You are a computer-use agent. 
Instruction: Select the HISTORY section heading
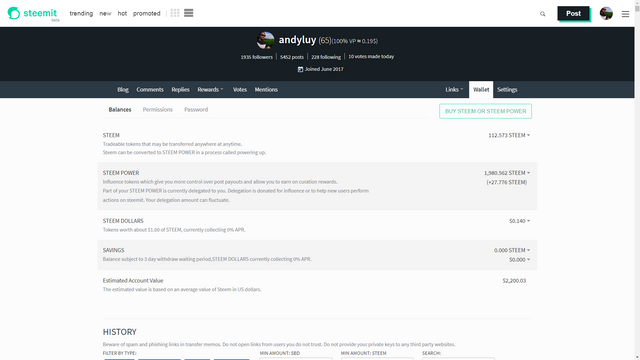(120, 332)
